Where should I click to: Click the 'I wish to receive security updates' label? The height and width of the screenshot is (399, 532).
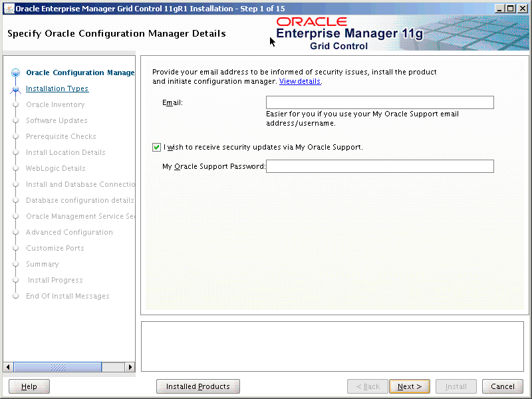pyautogui.click(x=263, y=147)
